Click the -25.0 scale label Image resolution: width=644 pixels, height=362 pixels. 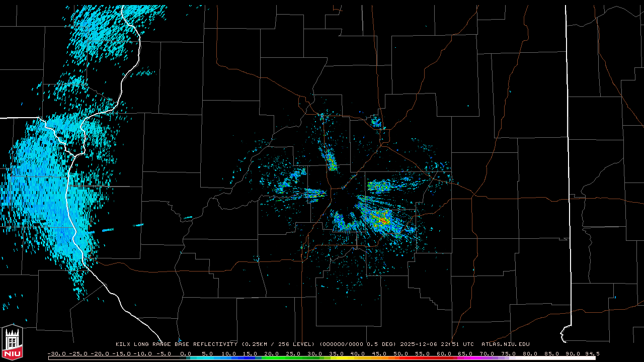pos(78,353)
